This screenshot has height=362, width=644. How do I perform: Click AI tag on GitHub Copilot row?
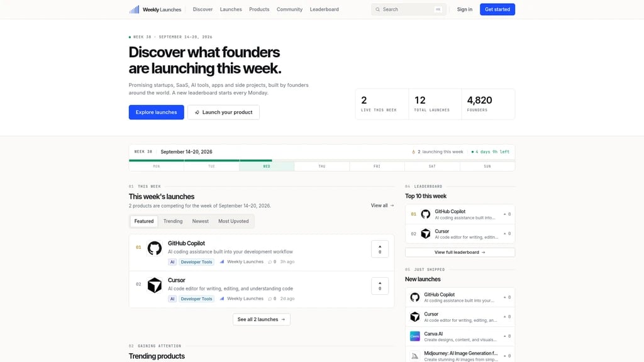[172, 262]
